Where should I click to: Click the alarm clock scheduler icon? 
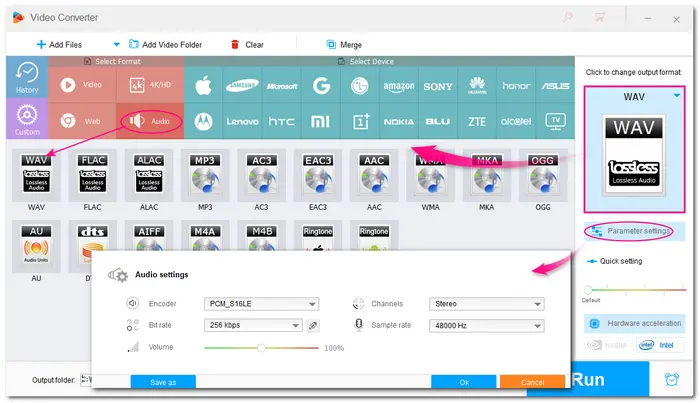(671, 379)
